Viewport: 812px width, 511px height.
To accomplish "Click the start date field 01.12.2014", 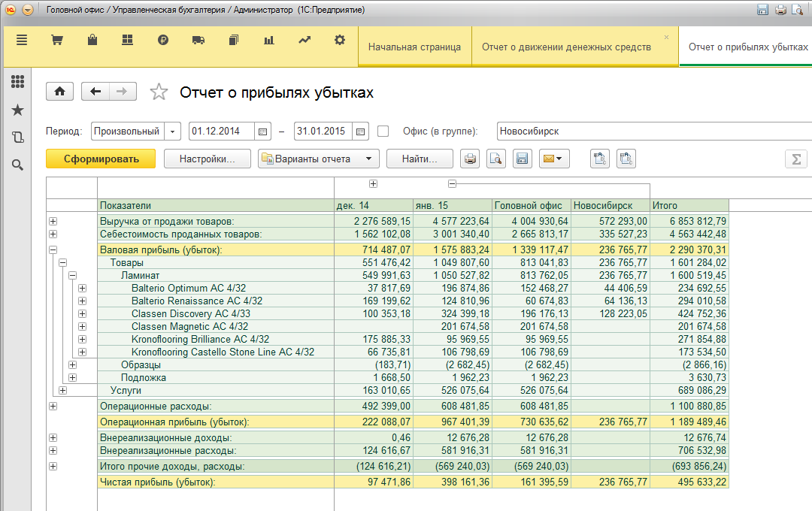I will (222, 132).
